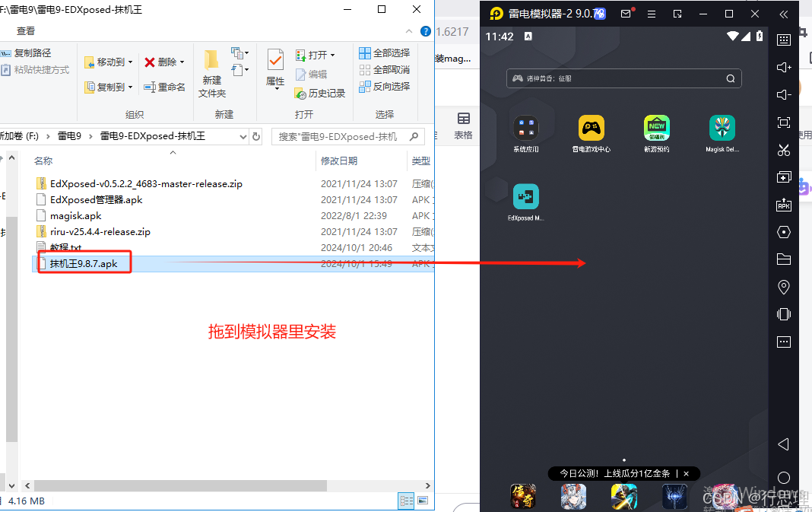Click 重命名 rename button
The height and width of the screenshot is (512, 812).
click(x=164, y=87)
